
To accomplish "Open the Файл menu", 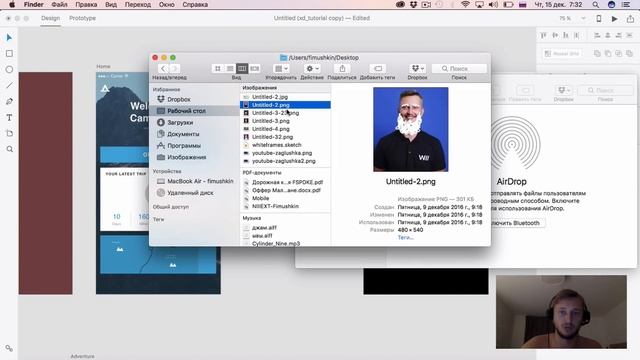I will (59, 5).
